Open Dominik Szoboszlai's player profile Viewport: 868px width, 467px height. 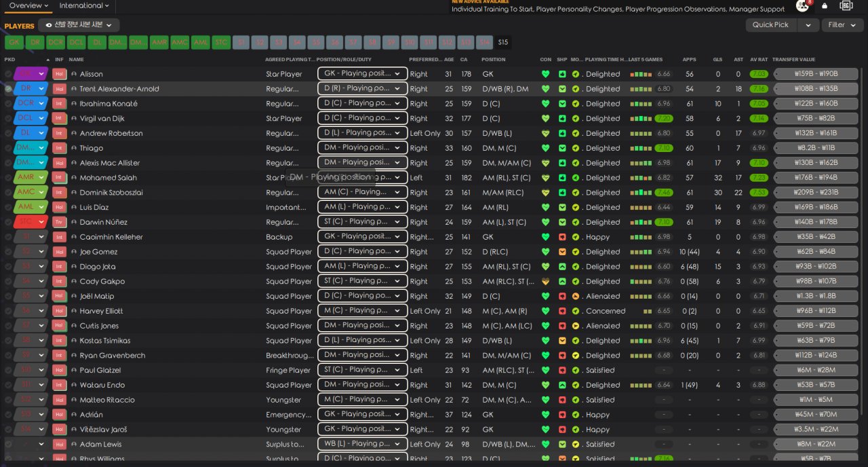[x=111, y=193]
